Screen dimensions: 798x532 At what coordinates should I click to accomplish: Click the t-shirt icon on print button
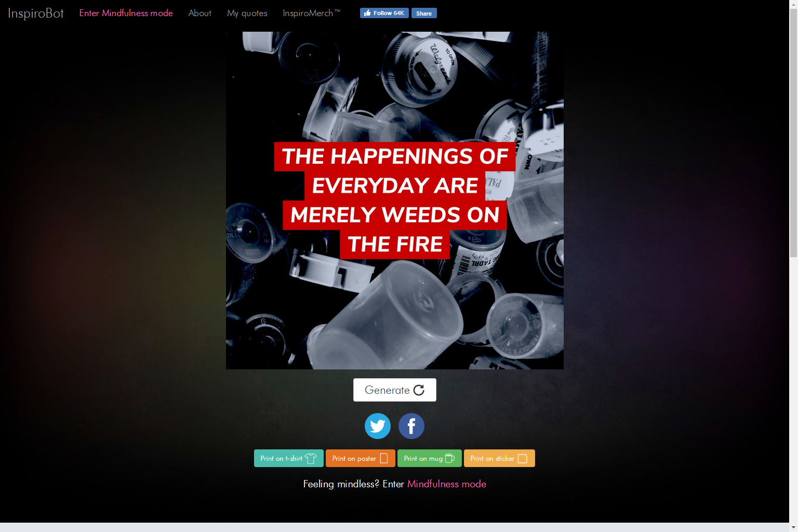311,458
